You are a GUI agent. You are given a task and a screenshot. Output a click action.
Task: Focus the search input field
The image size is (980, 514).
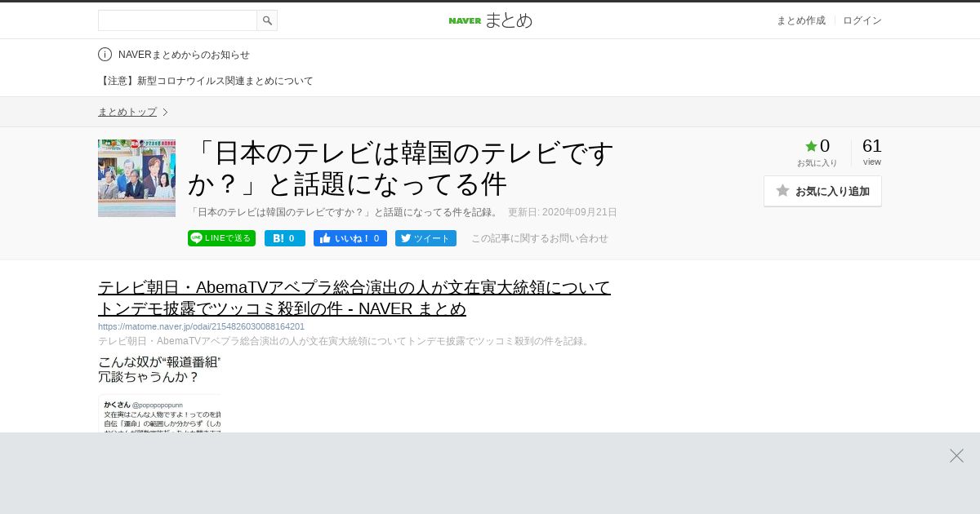(177, 20)
